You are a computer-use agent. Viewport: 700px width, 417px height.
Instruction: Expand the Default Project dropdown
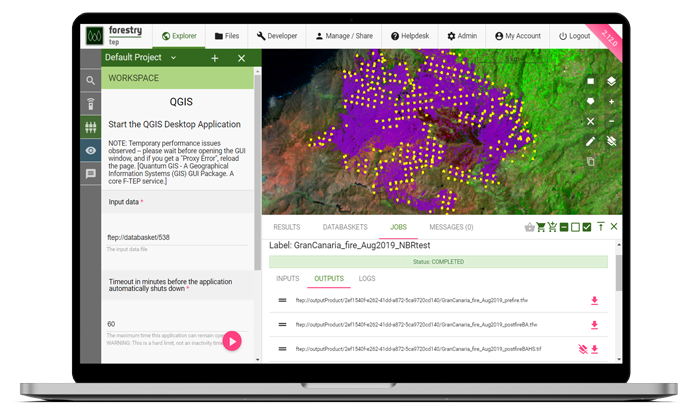173,58
